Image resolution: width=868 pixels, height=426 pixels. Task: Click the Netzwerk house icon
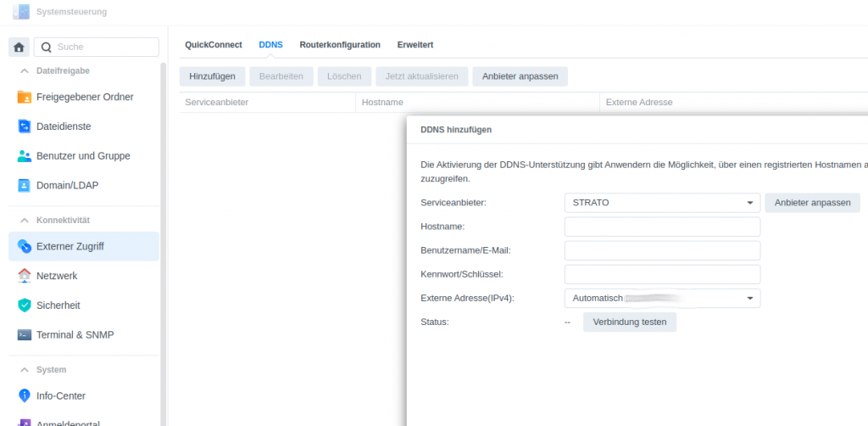(x=25, y=276)
